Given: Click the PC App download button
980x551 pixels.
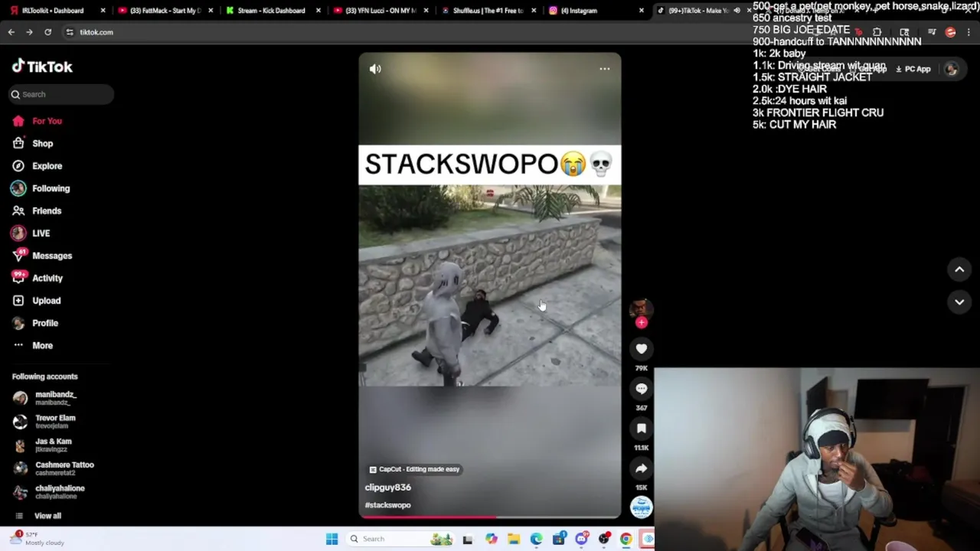Looking at the screenshot, I should (x=913, y=70).
